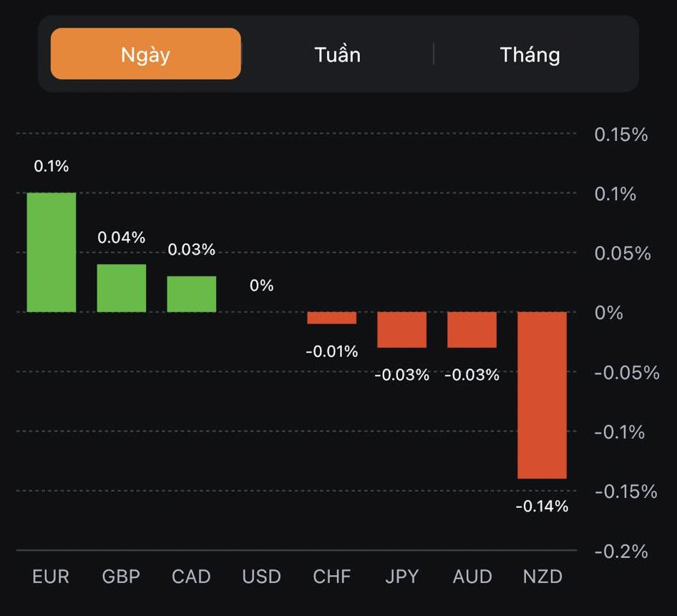Select the Ngày tab

point(145,54)
